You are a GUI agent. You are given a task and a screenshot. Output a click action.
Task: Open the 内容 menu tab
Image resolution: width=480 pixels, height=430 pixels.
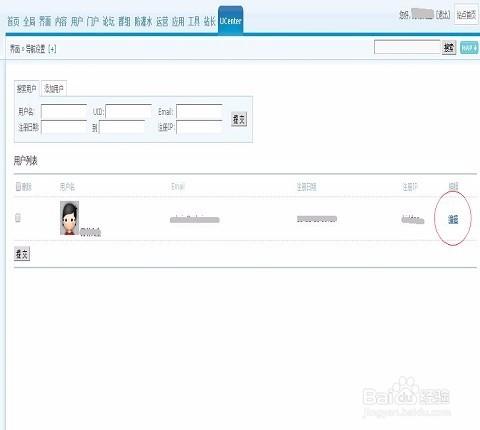(61, 22)
